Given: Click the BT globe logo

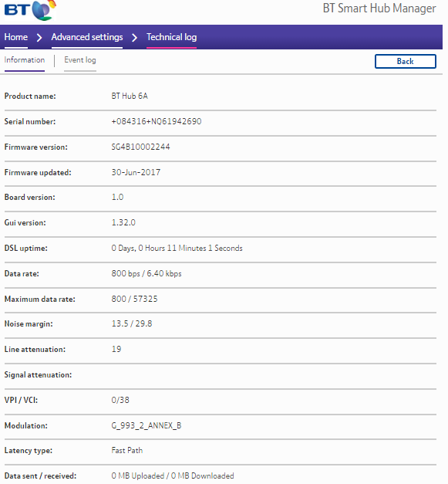Looking at the screenshot, I should click(30, 10).
